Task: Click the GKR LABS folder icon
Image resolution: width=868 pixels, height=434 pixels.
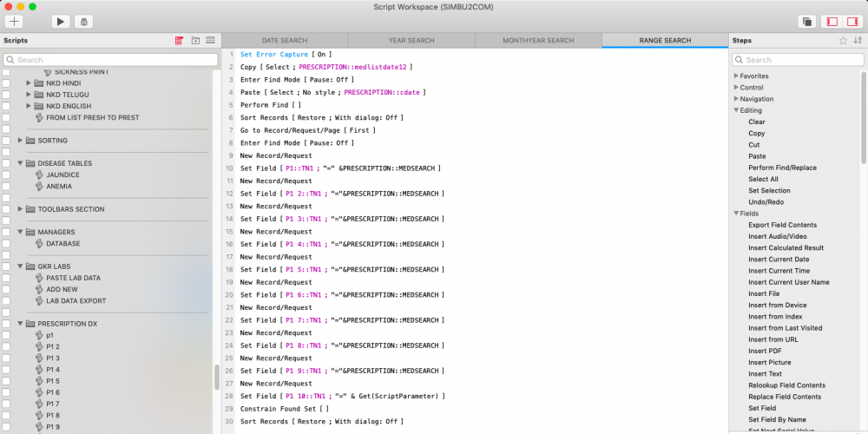Action: click(x=30, y=266)
